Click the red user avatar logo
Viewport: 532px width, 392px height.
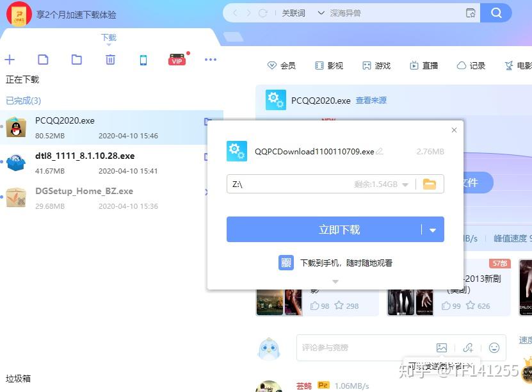click(19, 14)
